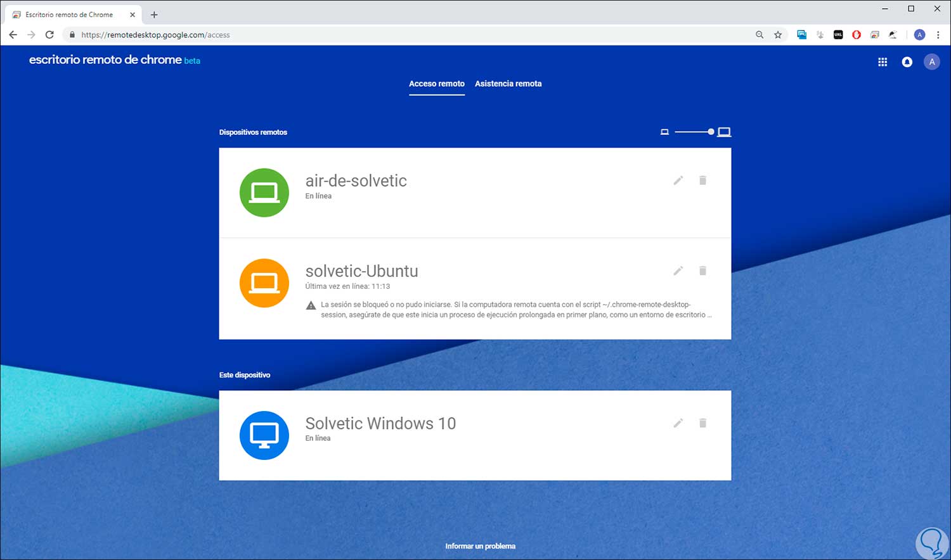Open the Chrome three-dot menu

coord(938,35)
